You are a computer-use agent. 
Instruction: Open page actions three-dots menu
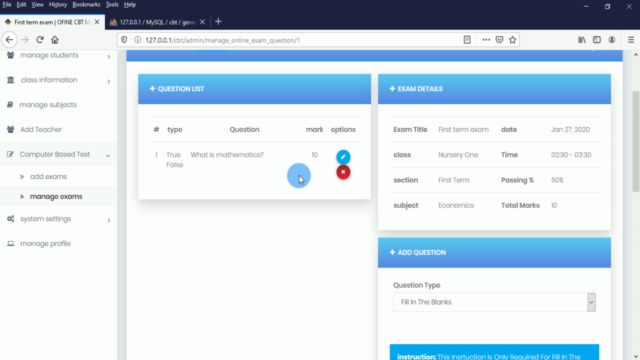[x=486, y=40]
